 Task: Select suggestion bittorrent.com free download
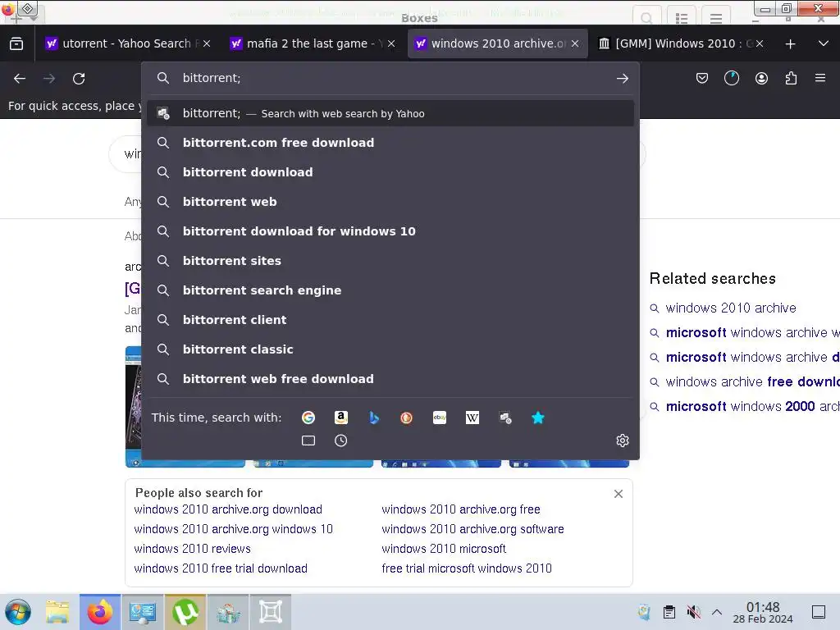[390, 143]
